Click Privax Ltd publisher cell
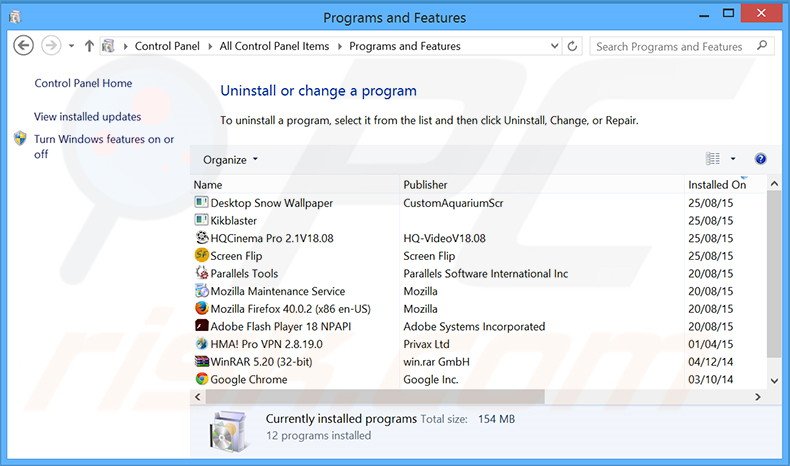The image size is (790, 466). pyautogui.click(x=426, y=344)
